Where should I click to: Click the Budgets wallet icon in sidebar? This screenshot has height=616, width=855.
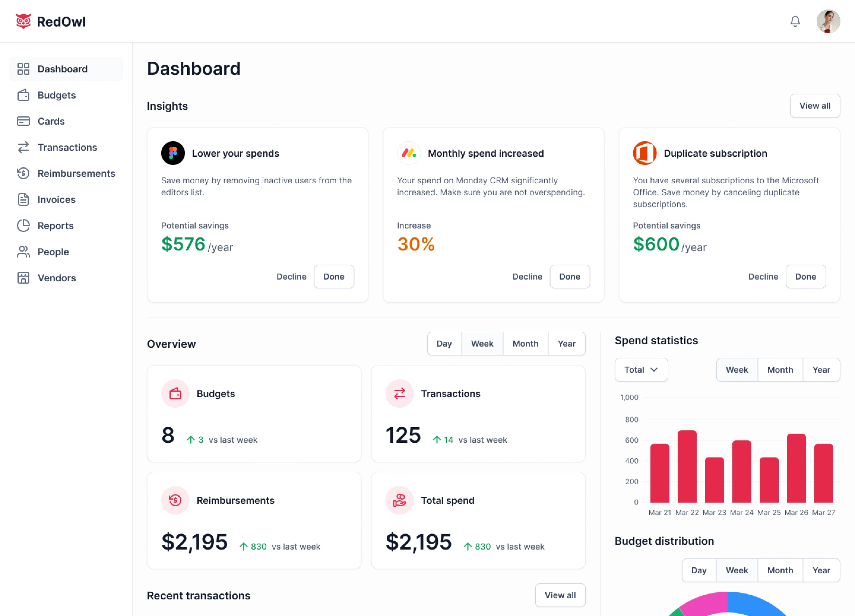tap(23, 95)
